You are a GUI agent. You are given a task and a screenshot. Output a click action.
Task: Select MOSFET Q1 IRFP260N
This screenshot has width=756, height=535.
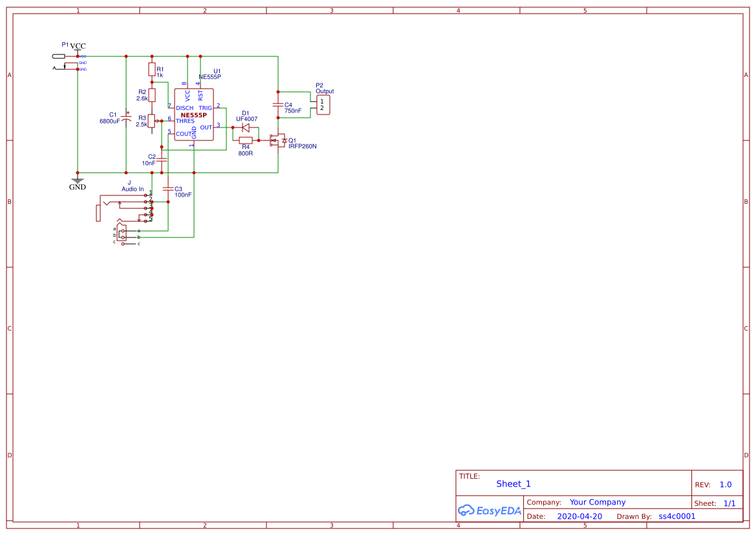277,140
